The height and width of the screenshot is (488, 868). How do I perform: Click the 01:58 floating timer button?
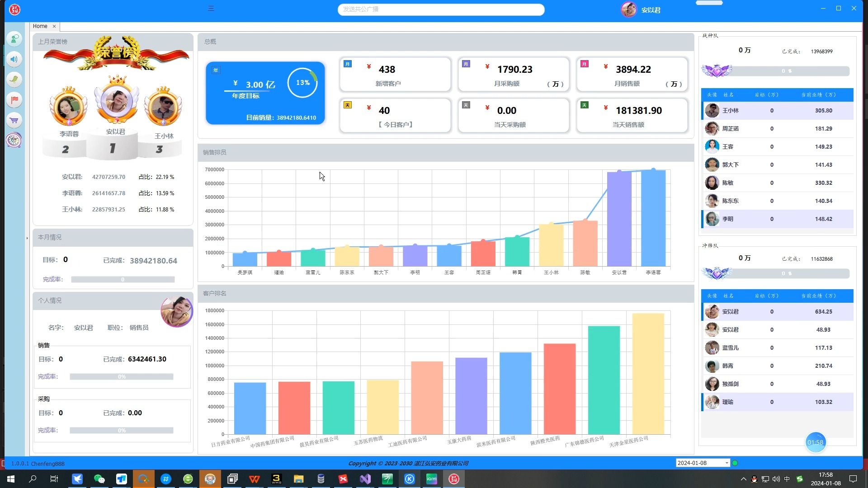(x=815, y=442)
